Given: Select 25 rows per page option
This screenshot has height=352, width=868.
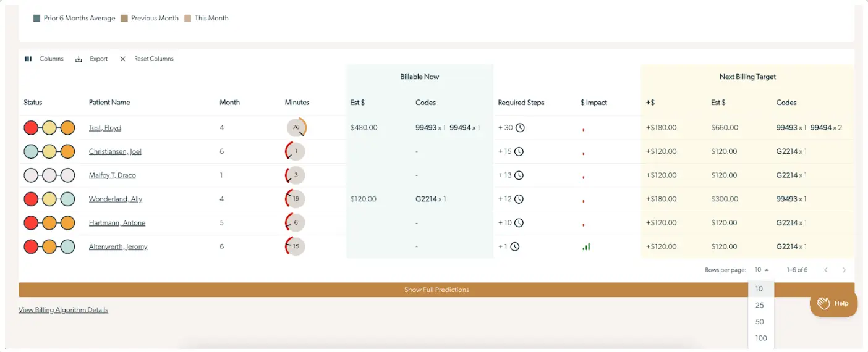Looking at the screenshot, I should tap(761, 305).
